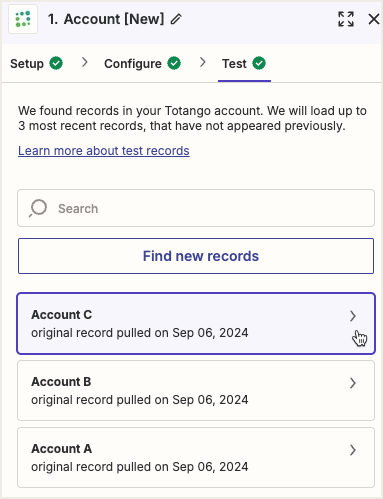
Task: Click the magnifier icon in the search box
Action: (38, 208)
